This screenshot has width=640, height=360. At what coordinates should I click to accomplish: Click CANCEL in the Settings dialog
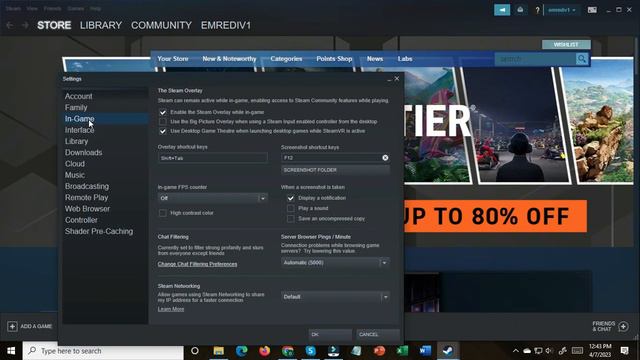point(378,334)
